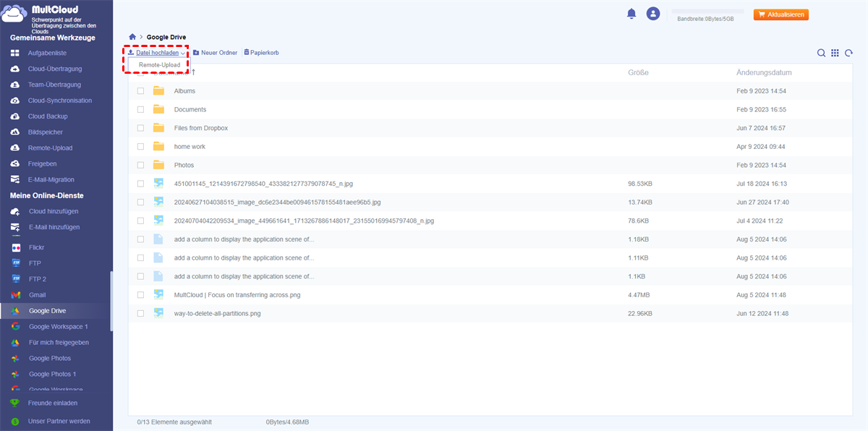Click image icon of 20240704042209534 file
The height and width of the screenshot is (431, 868).
[x=158, y=221]
